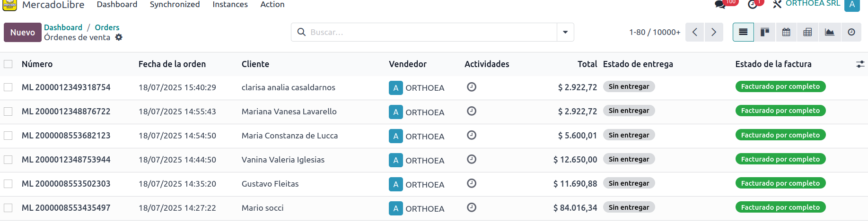
Task: Tick the select-all checkbox in the header row
Action: pyautogui.click(x=8, y=64)
